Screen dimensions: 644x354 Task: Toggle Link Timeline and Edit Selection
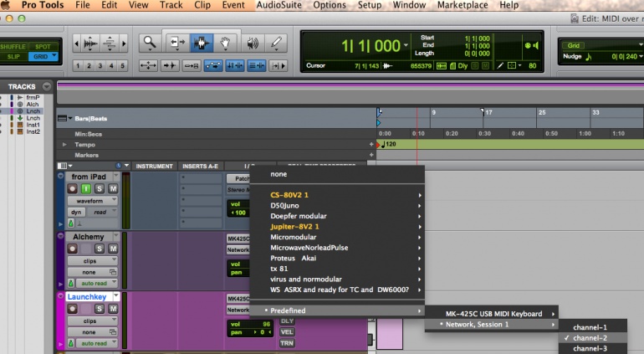(235, 65)
